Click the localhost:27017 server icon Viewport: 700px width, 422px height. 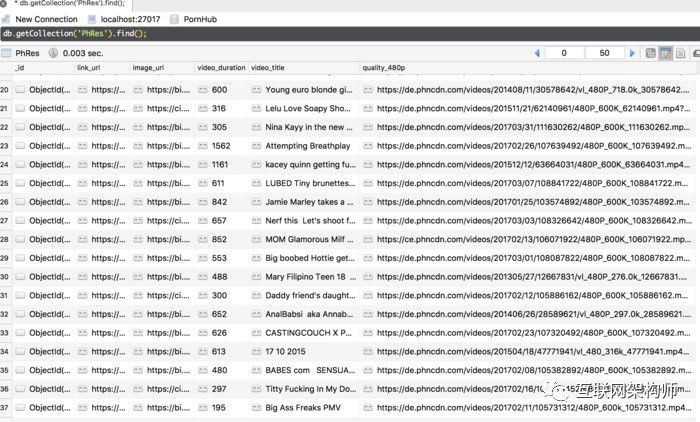[x=92, y=19]
